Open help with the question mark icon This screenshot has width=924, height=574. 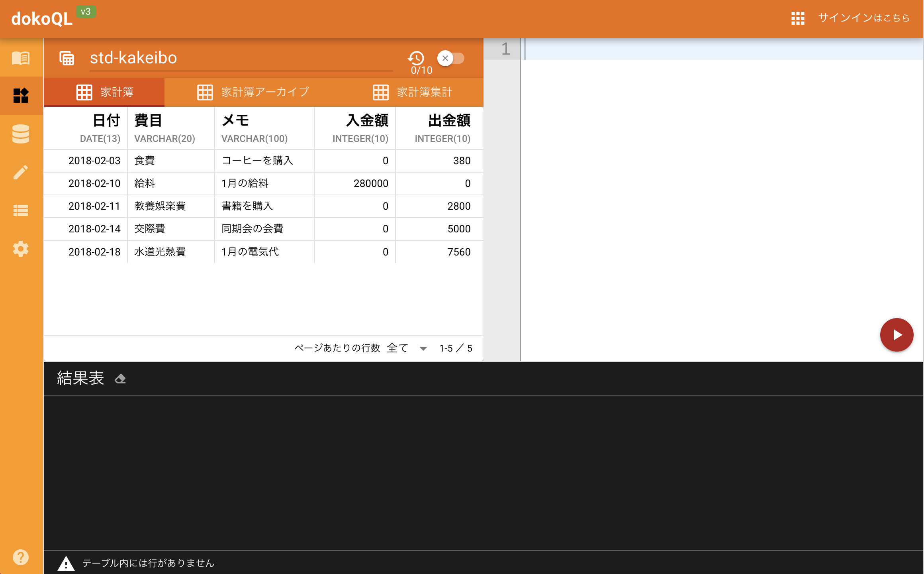click(x=21, y=557)
